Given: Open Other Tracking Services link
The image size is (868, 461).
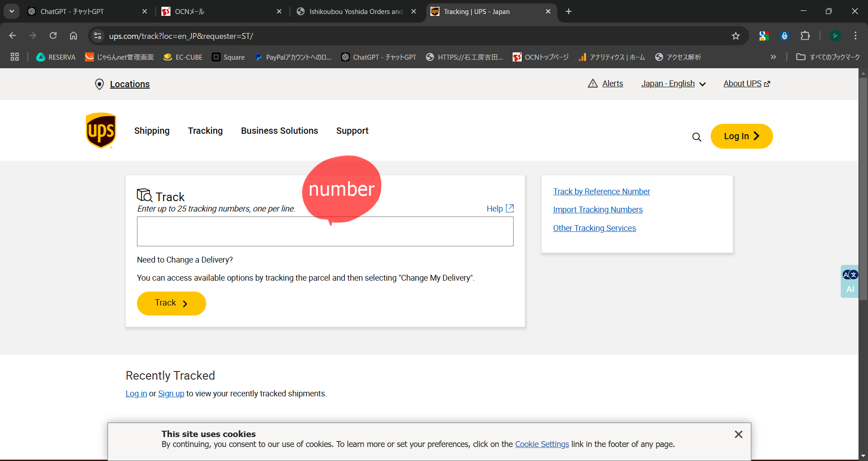Looking at the screenshot, I should coord(594,228).
